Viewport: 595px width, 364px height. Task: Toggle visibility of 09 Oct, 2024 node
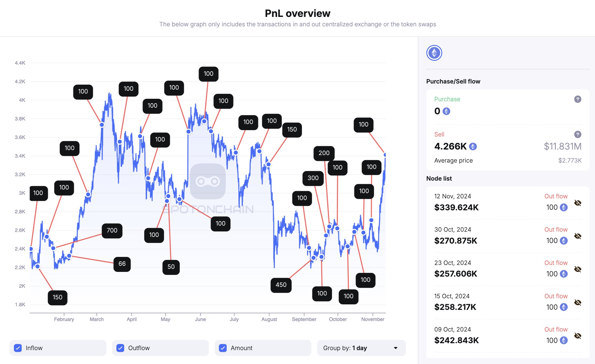pyautogui.click(x=577, y=336)
